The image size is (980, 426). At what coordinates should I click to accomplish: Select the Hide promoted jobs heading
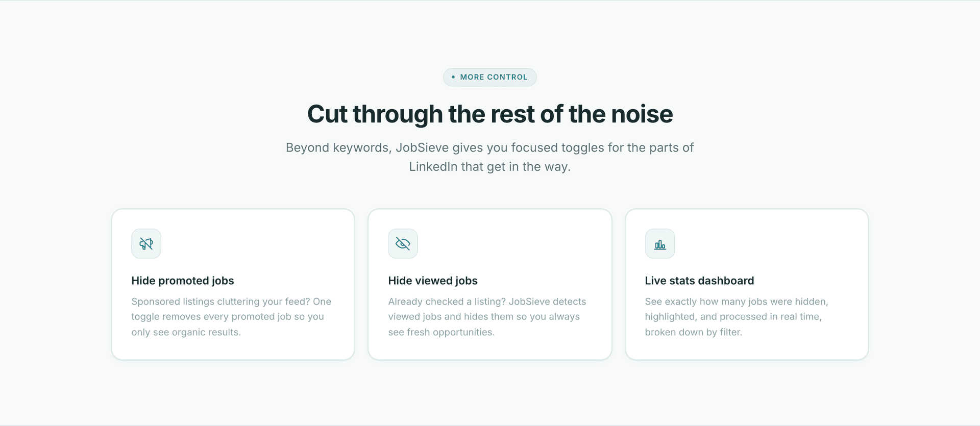(183, 281)
